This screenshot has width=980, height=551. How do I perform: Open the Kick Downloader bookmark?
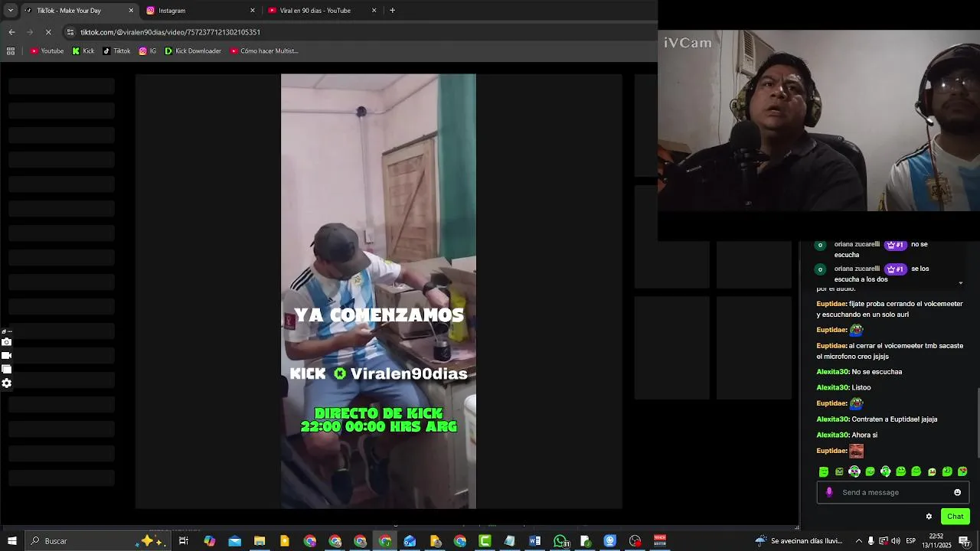[193, 51]
